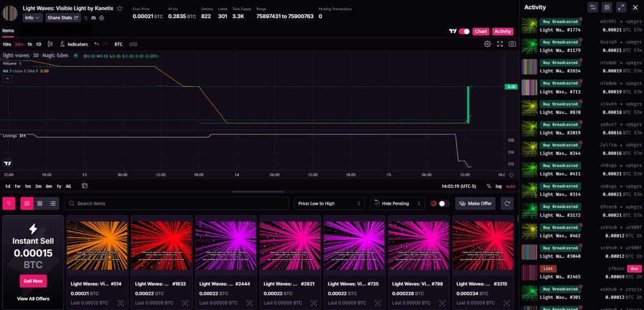Collapse the chart indicator legend arrow
The height and width of the screenshot is (310, 644).
click(x=8, y=78)
